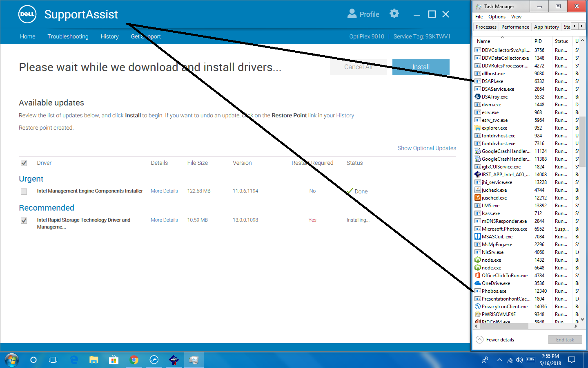The image size is (588, 368).
Task: Click the tab scroll left arrow in Task Manager
Action: (x=575, y=26)
